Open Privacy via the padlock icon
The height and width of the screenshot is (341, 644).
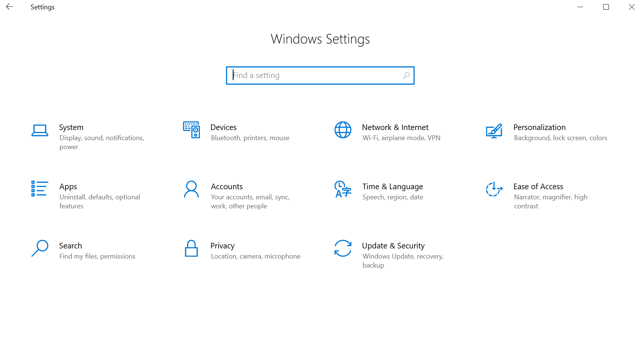click(x=191, y=248)
